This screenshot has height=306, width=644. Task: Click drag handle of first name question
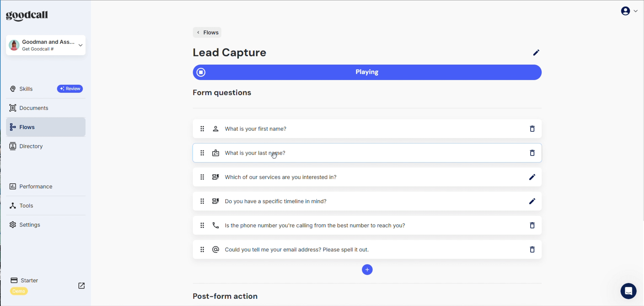pos(202,129)
